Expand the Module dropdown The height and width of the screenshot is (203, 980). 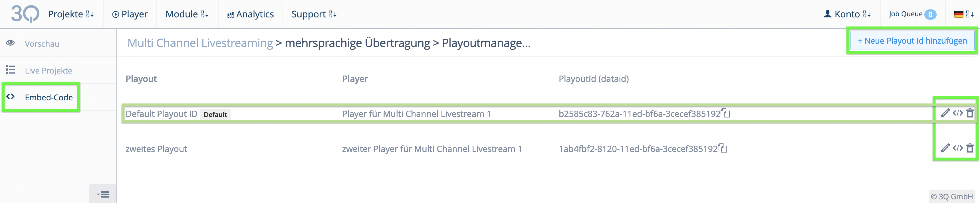[x=187, y=14]
